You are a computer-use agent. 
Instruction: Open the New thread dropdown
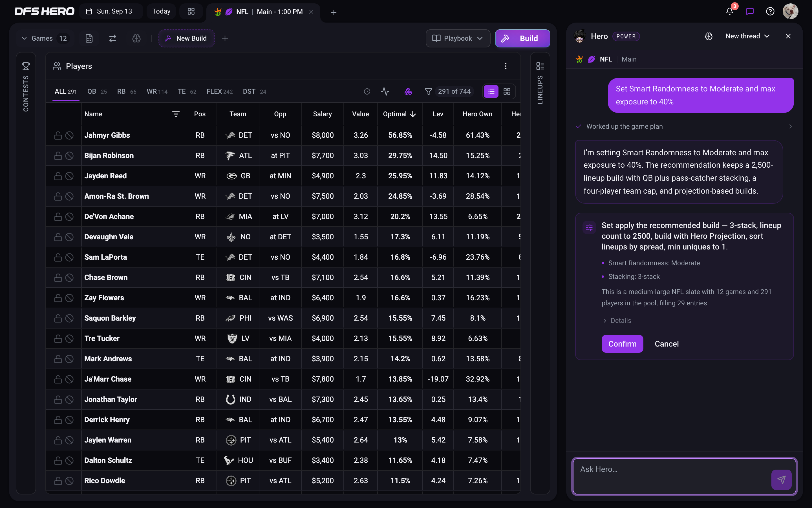pyautogui.click(x=747, y=36)
